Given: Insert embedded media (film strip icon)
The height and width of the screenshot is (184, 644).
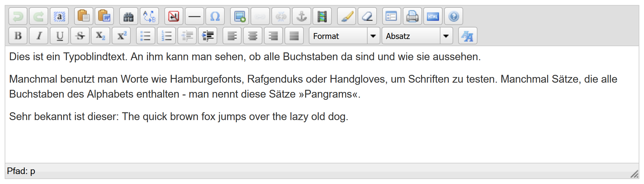Looking at the screenshot, I should (x=322, y=16).
